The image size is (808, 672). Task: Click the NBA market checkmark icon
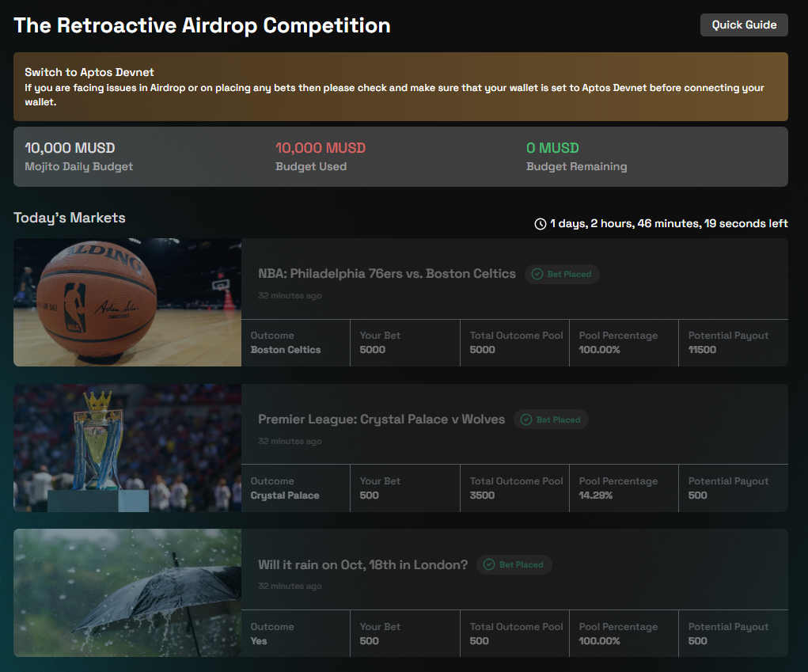click(537, 274)
